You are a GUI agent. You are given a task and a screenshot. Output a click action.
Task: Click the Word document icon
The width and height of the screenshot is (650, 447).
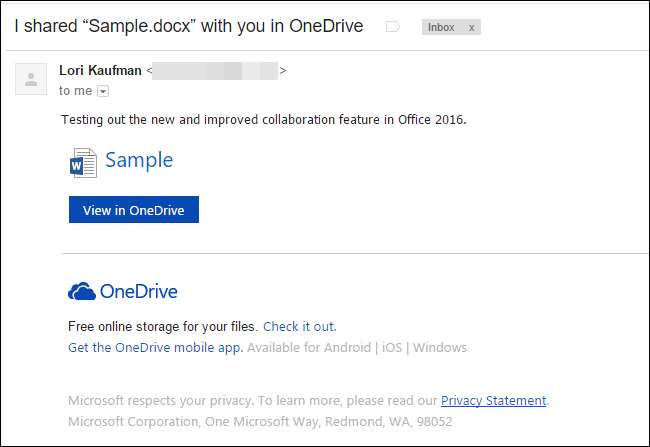(83, 162)
